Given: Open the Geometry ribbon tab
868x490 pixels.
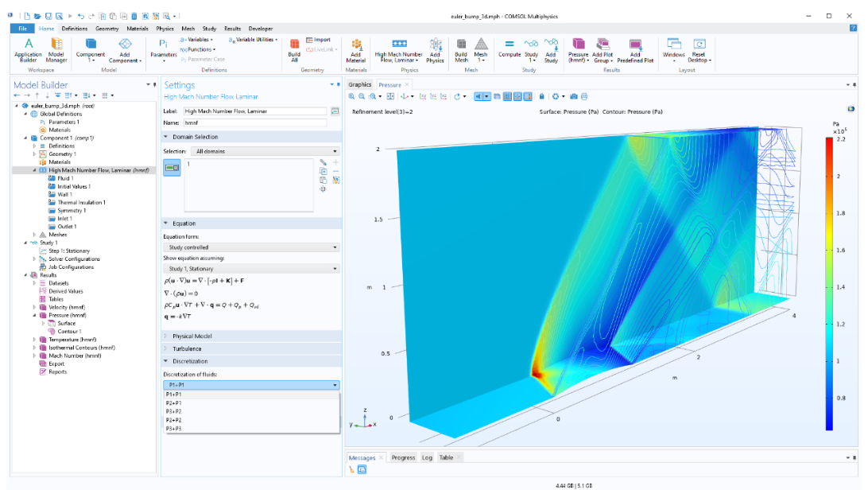Looking at the screenshot, I should (x=107, y=28).
